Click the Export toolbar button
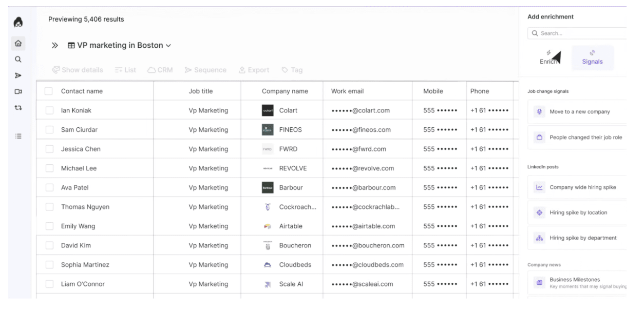 (254, 70)
